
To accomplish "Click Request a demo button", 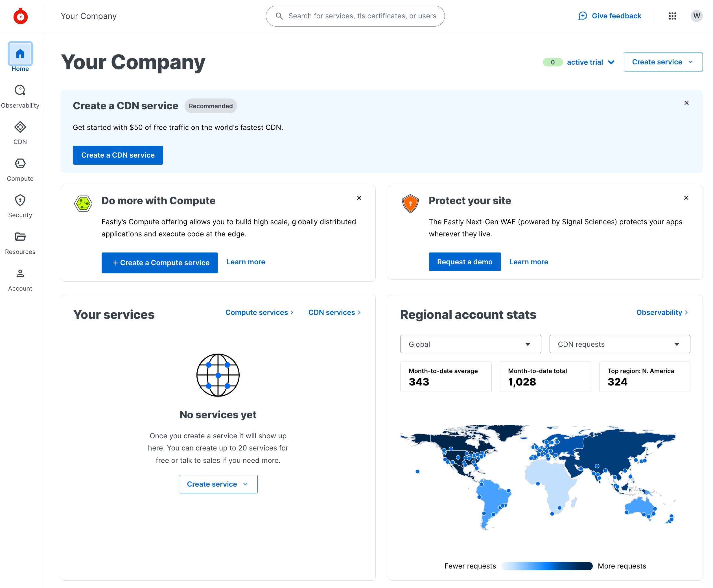I will 464,262.
